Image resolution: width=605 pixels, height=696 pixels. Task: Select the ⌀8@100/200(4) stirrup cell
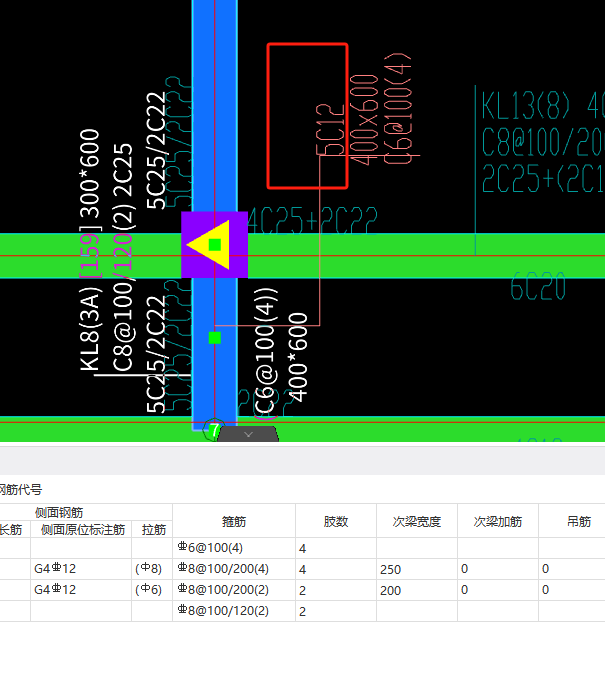(x=234, y=569)
